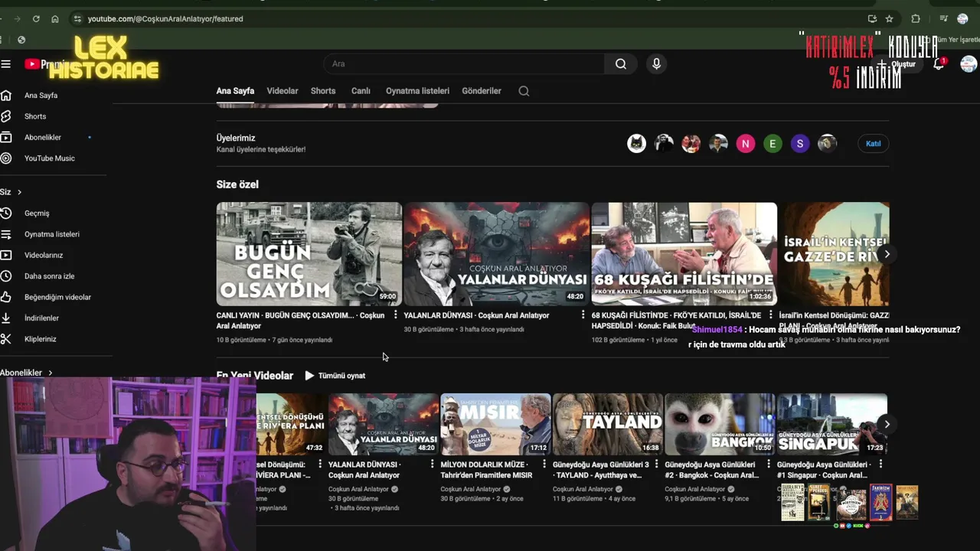Search within channel using tab magnifier

(524, 91)
